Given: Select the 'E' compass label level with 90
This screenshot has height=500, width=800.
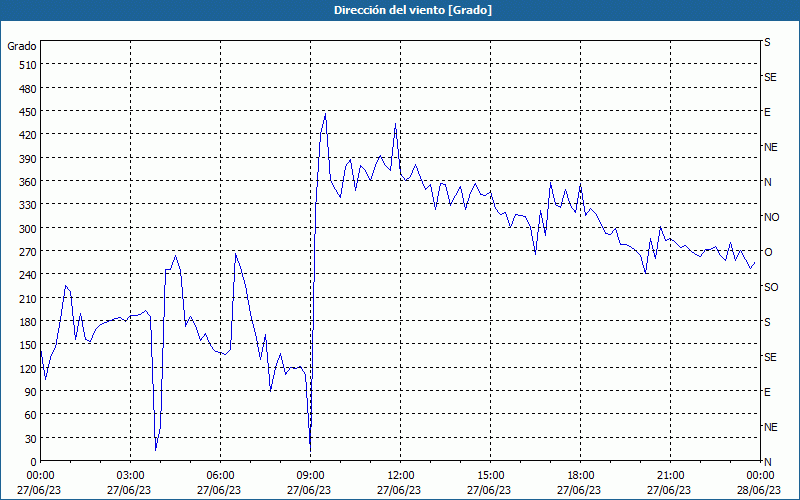Looking at the screenshot, I should coord(767,392).
